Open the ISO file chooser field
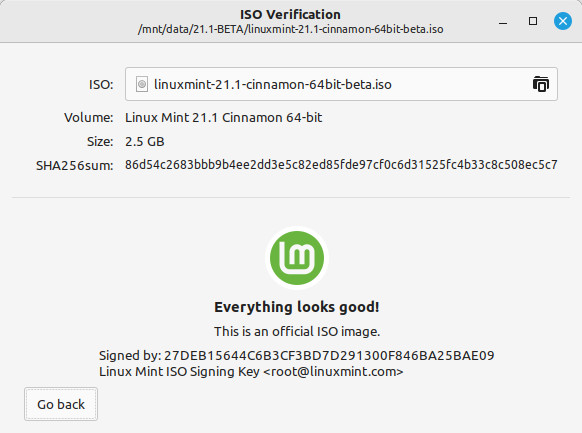 [341, 84]
